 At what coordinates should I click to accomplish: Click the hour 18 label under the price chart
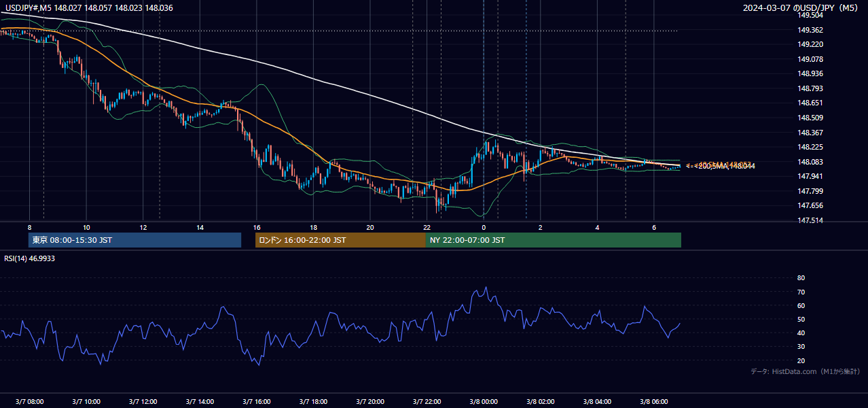313,227
